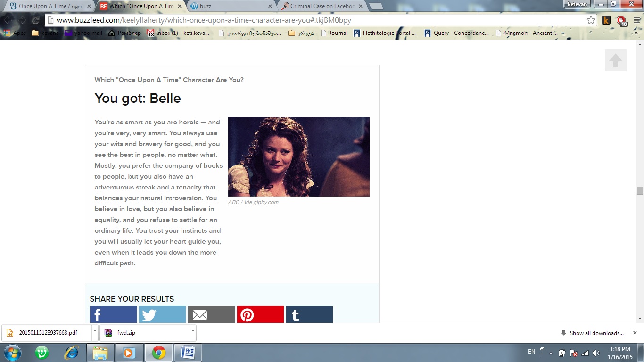Viewport: 644px width, 362px height.
Task: Open the red extension icon with badge 10
Action: tap(622, 21)
